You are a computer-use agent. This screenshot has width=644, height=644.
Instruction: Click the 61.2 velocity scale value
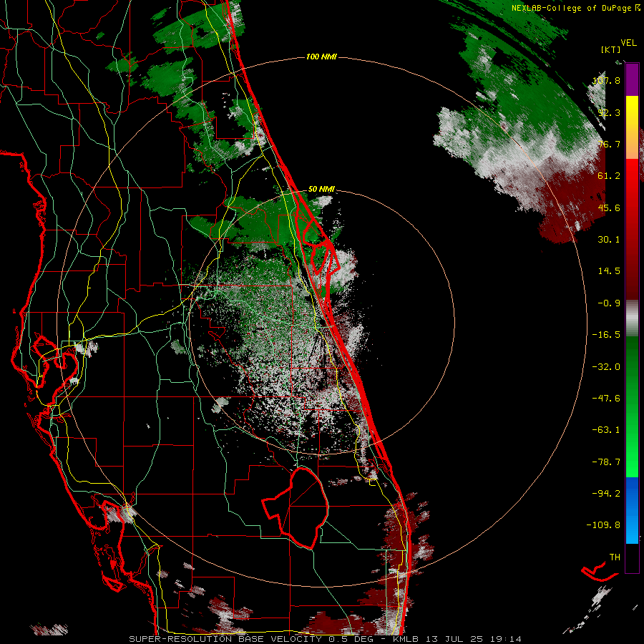pyautogui.click(x=609, y=176)
